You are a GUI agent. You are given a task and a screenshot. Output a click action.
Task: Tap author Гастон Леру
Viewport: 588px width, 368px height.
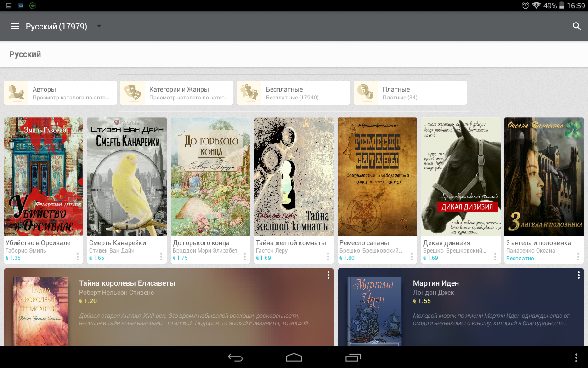(x=271, y=251)
